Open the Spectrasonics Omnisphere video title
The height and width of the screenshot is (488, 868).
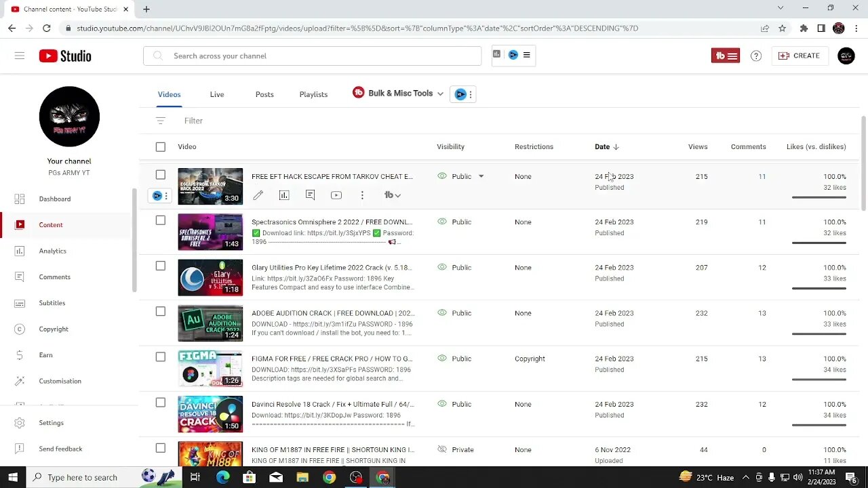pos(332,222)
